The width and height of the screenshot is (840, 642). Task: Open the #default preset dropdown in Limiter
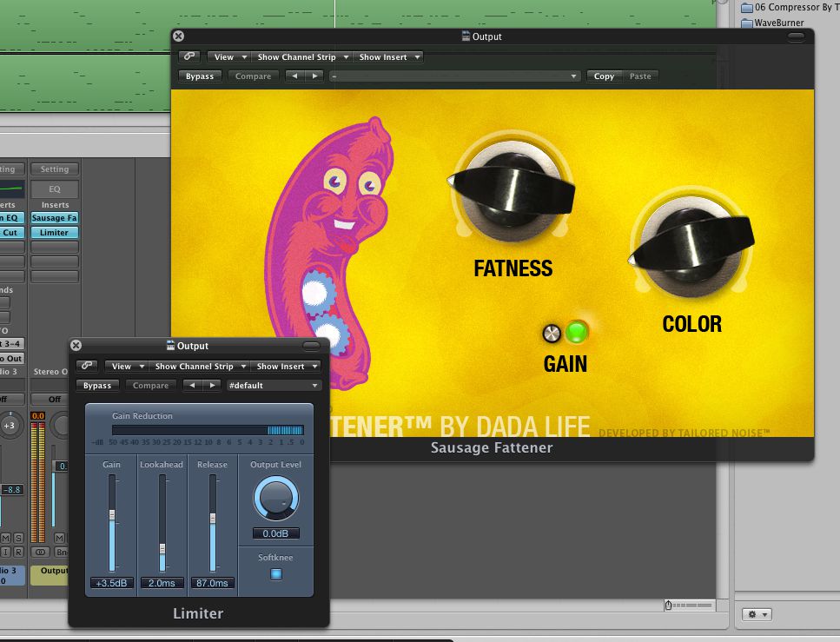click(274, 386)
